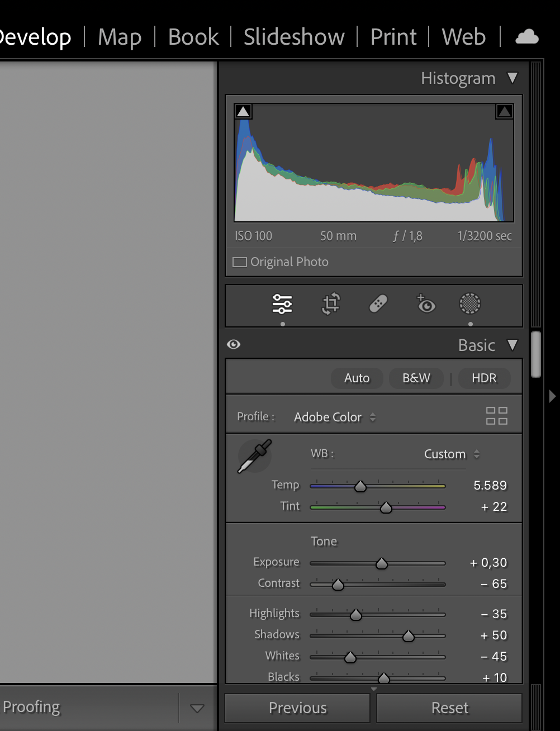Open the WB Custom preset dropdown
560x731 pixels.
pyautogui.click(x=451, y=454)
